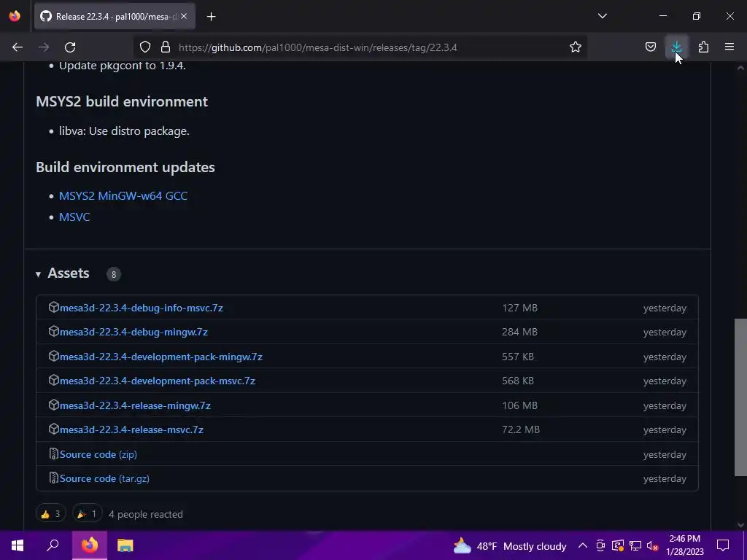Click the Meet Now camera tray icon

coord(600,545)
